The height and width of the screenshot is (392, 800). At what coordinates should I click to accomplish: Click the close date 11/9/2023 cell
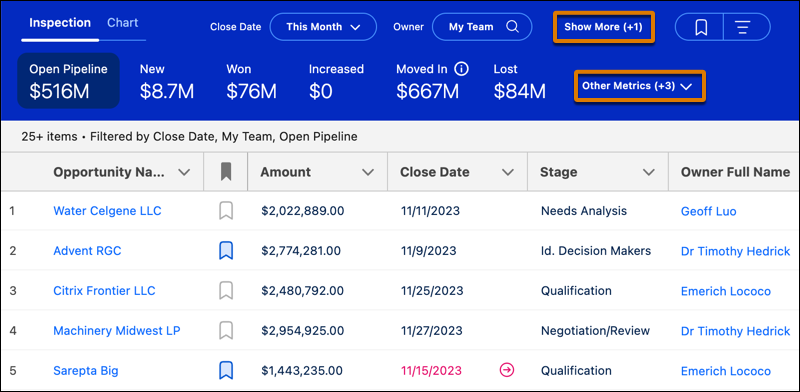429,251
